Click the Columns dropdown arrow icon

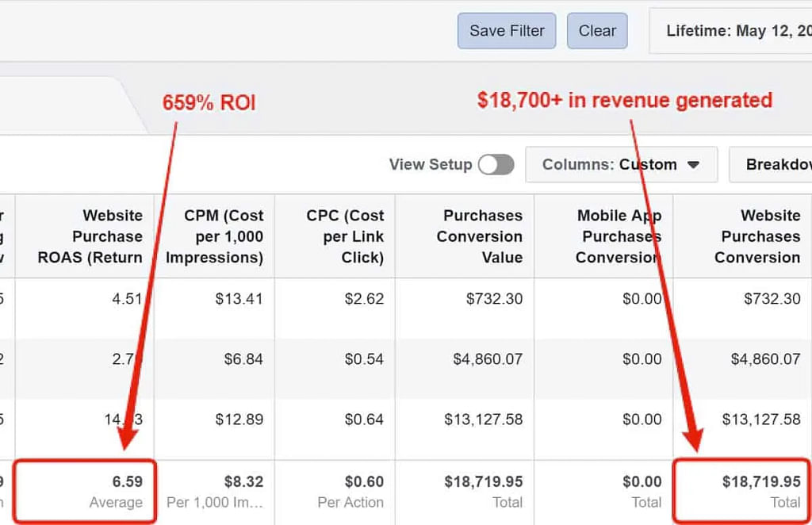693,165
